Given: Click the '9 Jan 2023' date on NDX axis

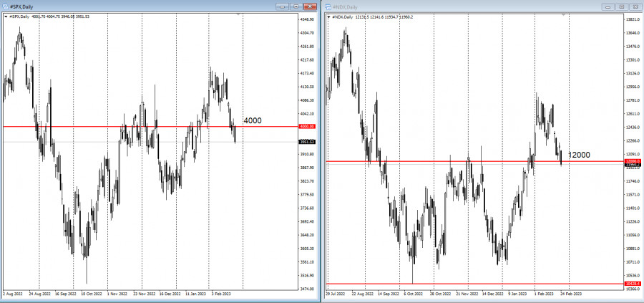Looking at the screenshot, I should tap(517, 294).
